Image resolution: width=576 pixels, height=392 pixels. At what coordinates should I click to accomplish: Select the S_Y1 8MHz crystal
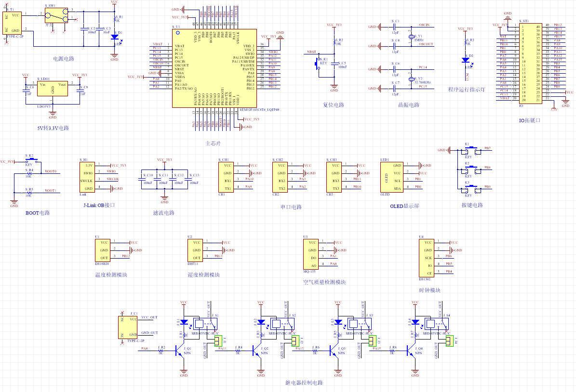[x=412, y=37]
